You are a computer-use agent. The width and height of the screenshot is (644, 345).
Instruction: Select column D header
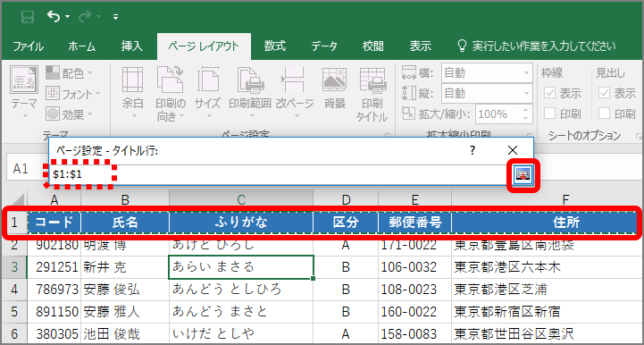(346, 200)
